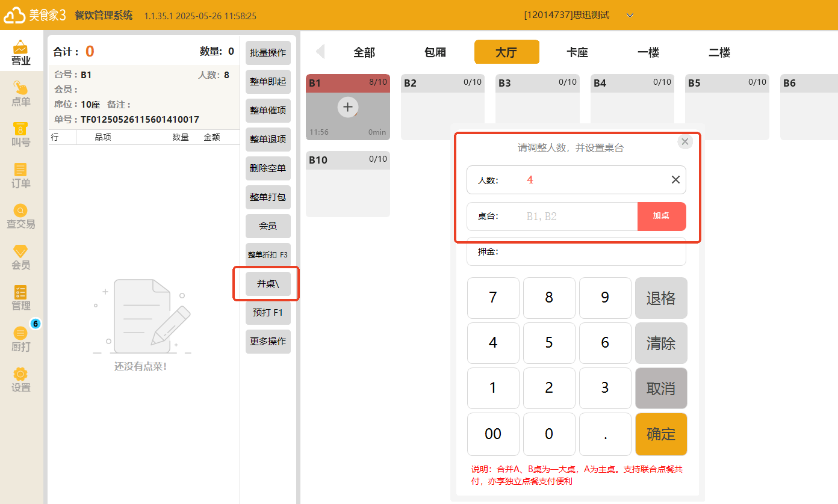Open the 更多操作 more actions menu
This screenshot has height=504, width=838.
[268, 342]
